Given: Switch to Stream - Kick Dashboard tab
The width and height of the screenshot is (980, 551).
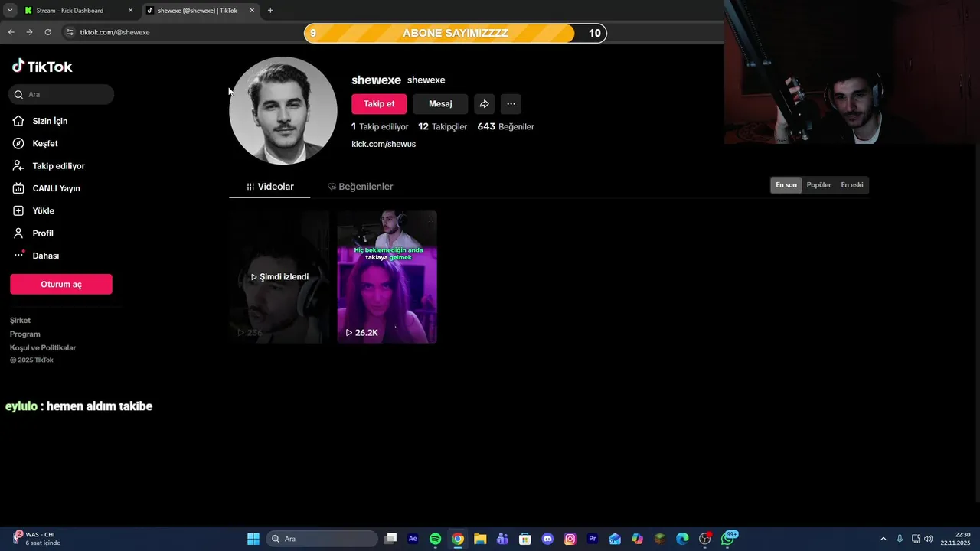Looking at the screenshot, I should coord(77,11).
